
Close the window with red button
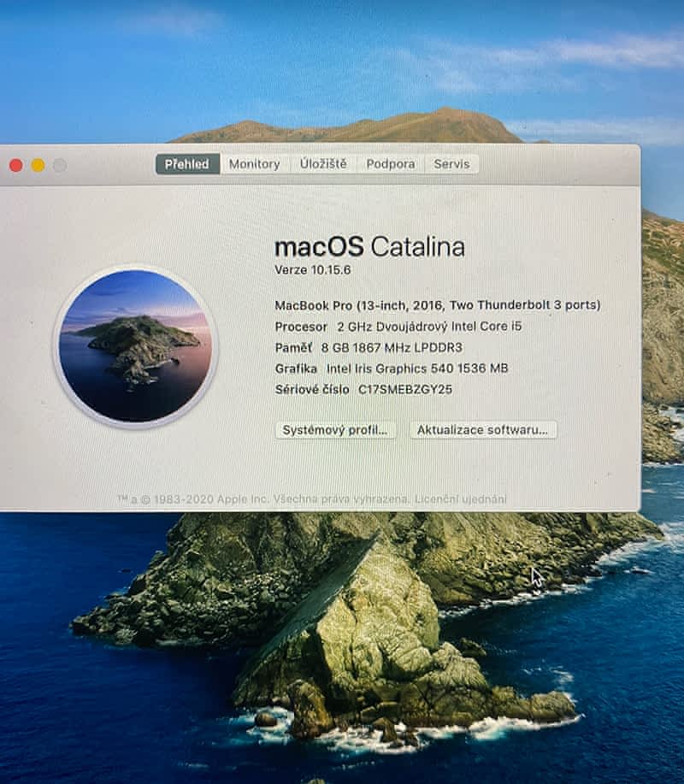[x=16, y=166]
